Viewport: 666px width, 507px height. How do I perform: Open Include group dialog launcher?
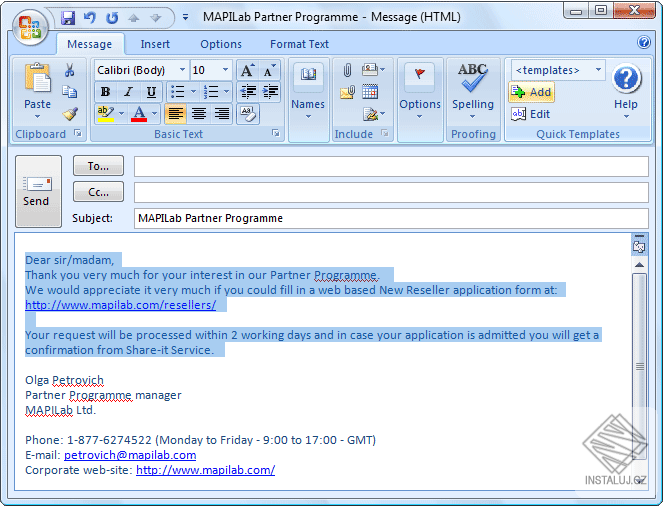(x=384, y=133)
